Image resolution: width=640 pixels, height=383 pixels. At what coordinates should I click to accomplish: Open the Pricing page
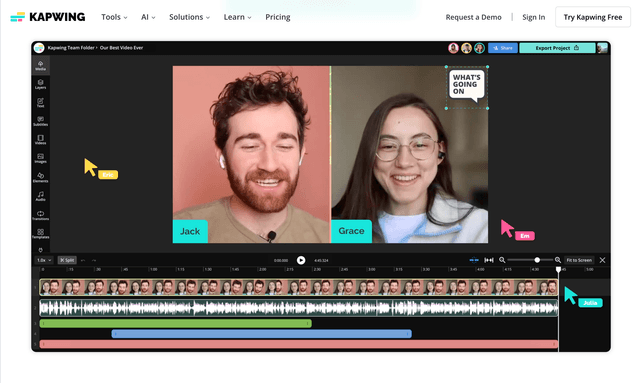point(278,17)
